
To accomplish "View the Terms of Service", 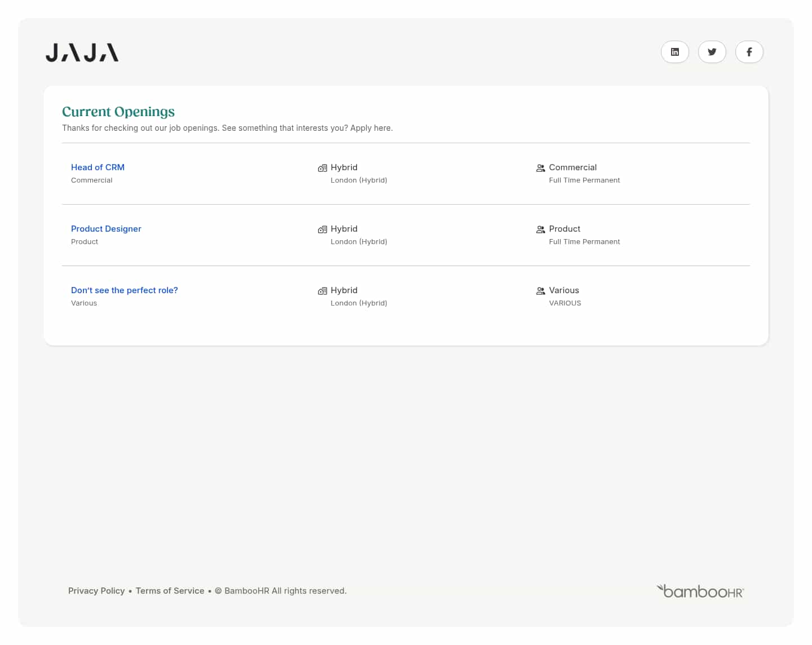I will [170, 590].
